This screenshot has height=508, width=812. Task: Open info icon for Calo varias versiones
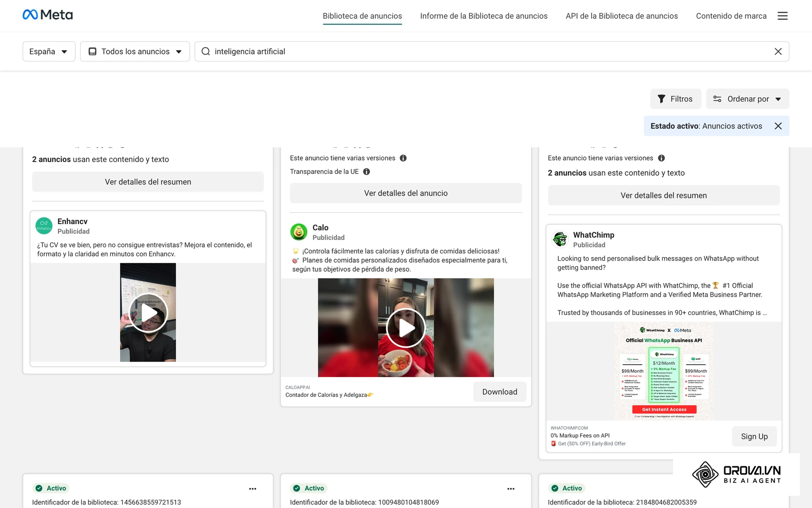[403, 158]
